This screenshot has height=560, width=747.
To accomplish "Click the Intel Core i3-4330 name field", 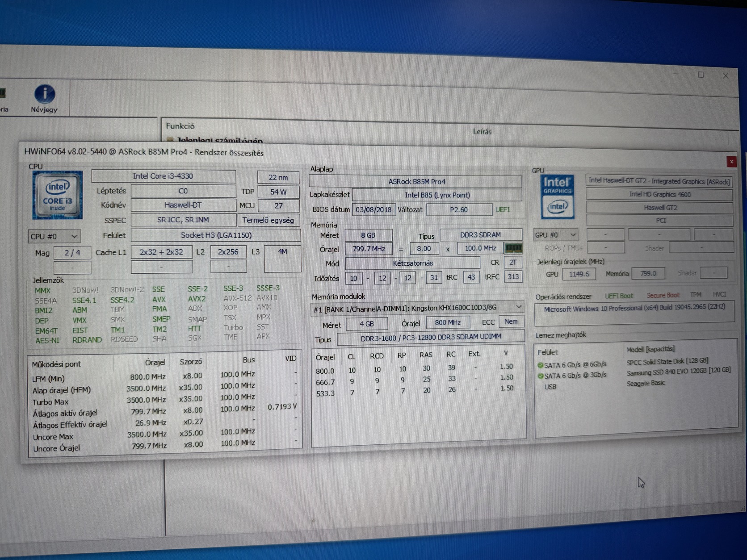I will (163, 176).
